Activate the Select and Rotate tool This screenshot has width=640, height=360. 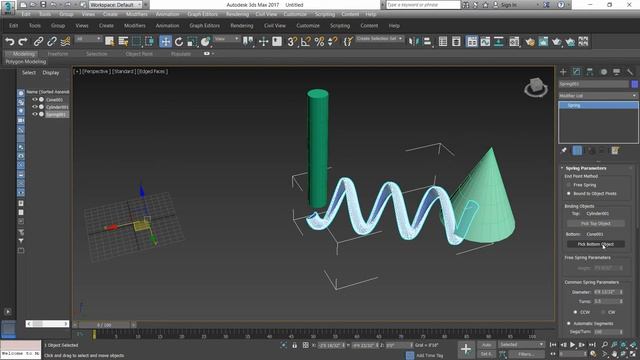179,41
